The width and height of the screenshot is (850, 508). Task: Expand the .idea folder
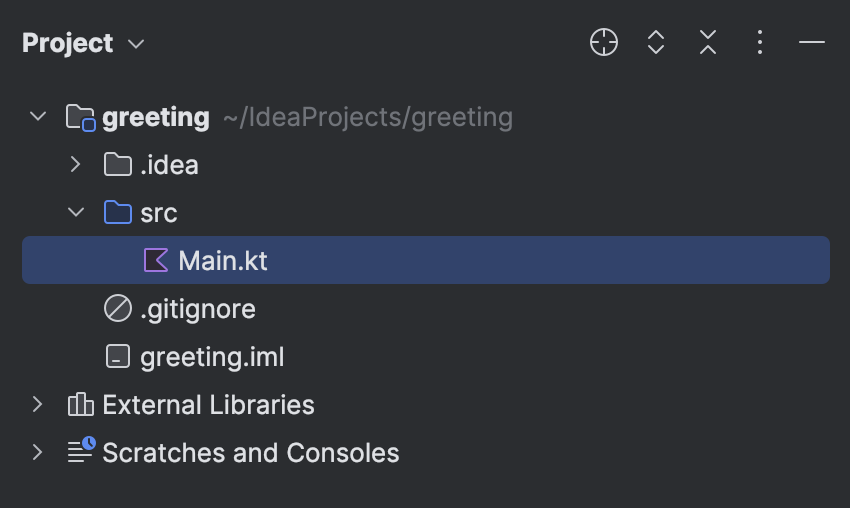point(76,165)
